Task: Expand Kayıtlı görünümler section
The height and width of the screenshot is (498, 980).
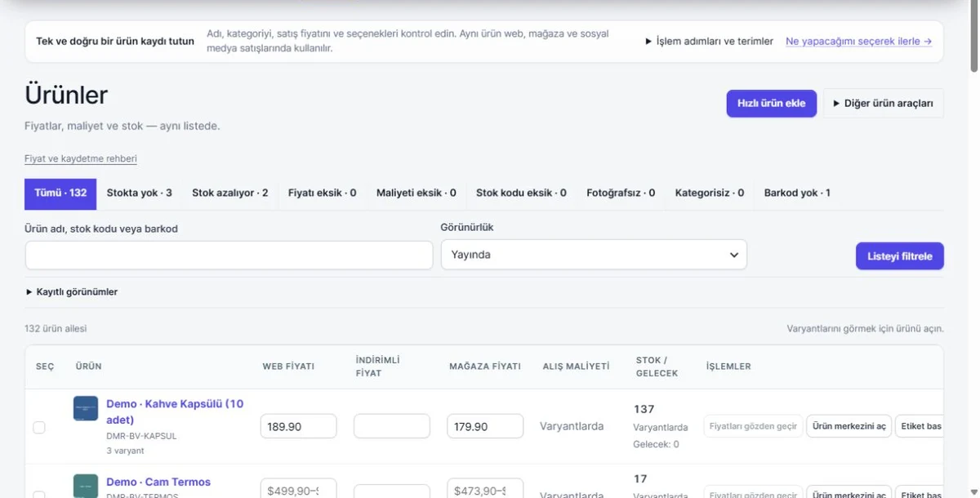Action: (72, 291)
